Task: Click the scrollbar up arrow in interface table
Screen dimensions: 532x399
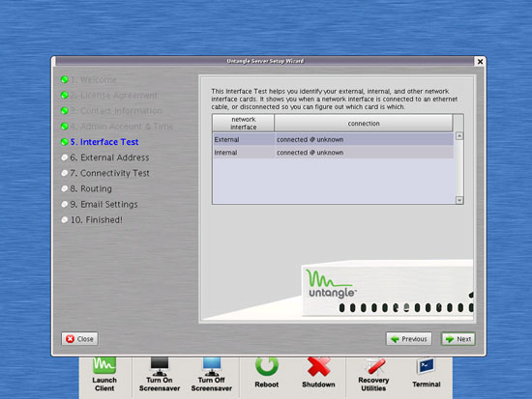Action: click(x=459, y=136)
